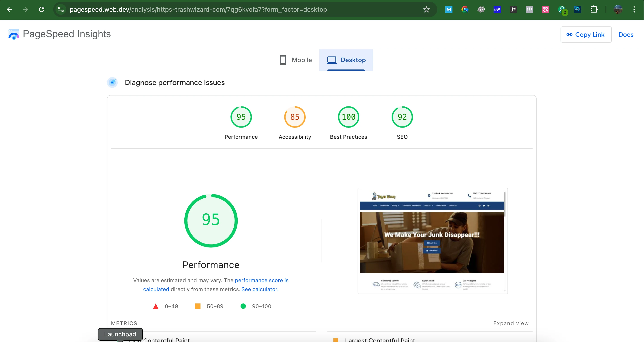Click the SEO 92 score circle

click(x=402, y=117)
